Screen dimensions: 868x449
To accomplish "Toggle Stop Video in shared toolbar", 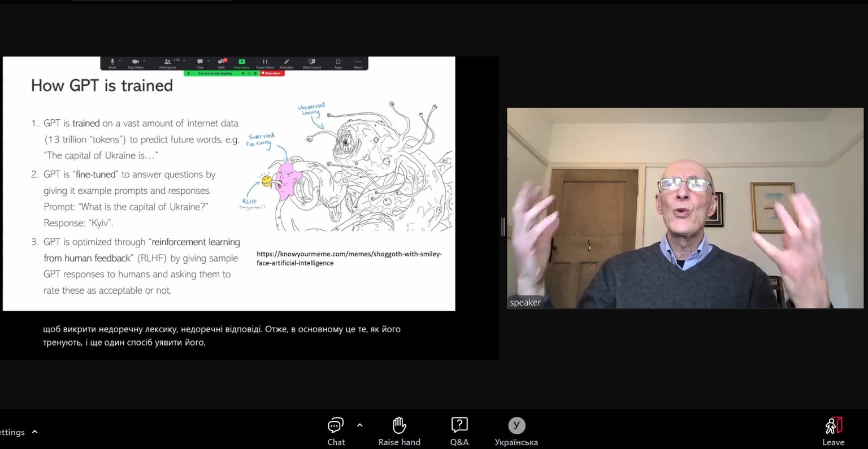I will pyautogui.click(x=136, y=63).
